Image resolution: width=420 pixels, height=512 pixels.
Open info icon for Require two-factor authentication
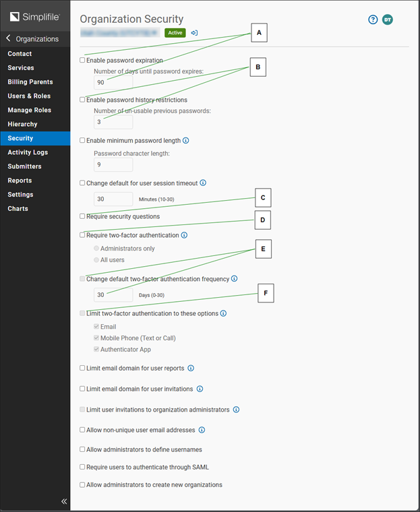[x=184, y=235]
